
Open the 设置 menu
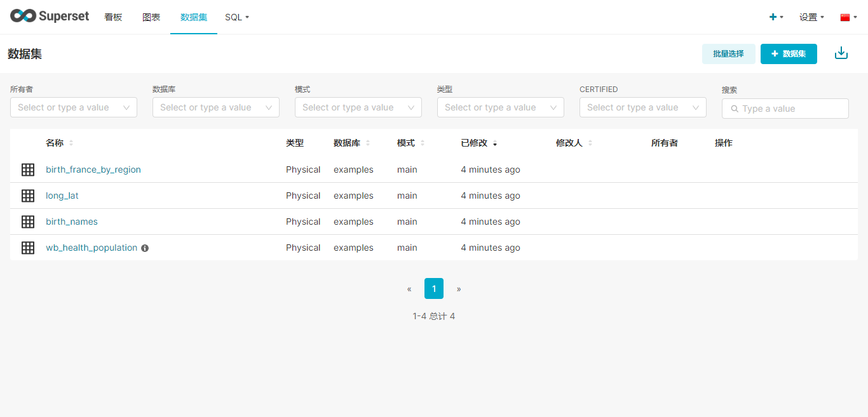pos(811,17)
